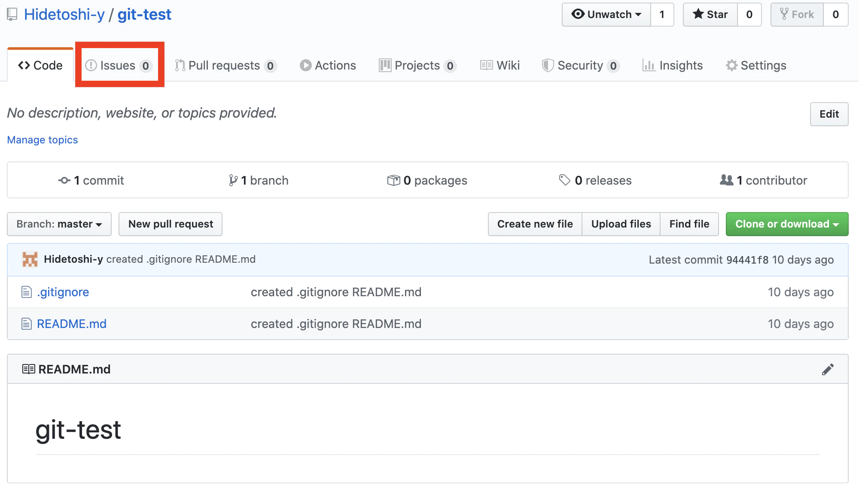Click the Hidetoshi-y avatar in commit bar

click(30, 259)
